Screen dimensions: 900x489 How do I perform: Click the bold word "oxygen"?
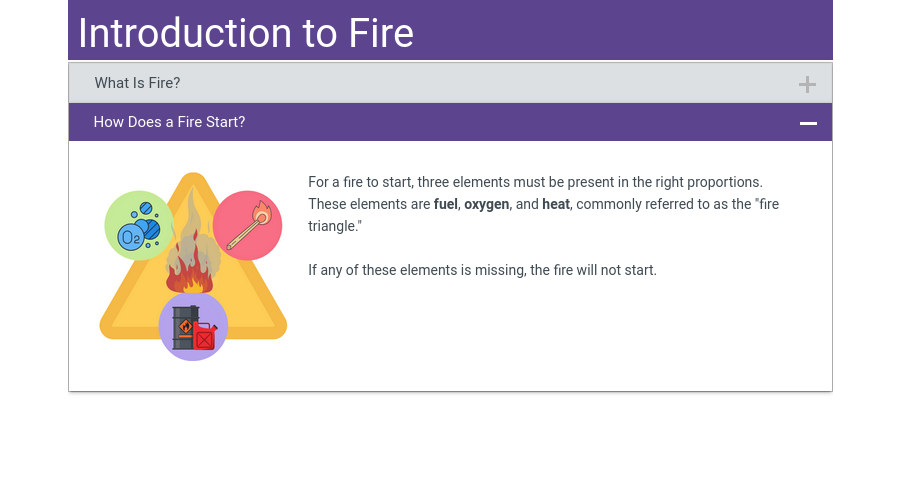(486, 204)
